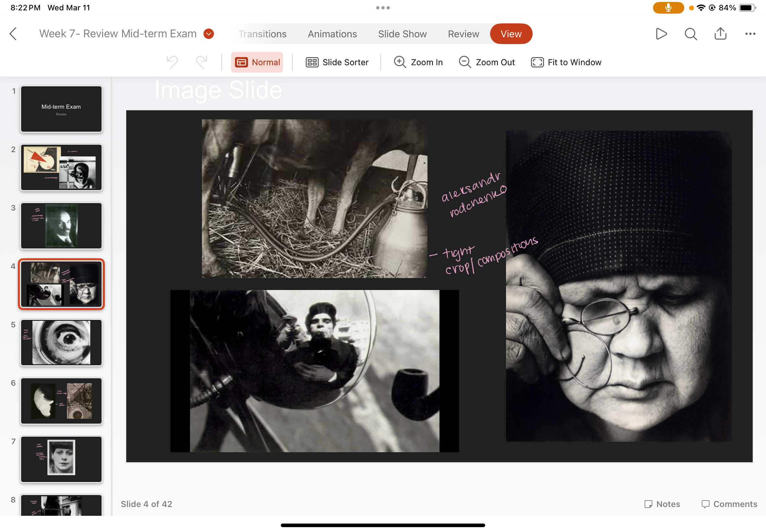Image resolution: width=766 pixels, height=532 pixels.
Task: Switch to Normal view mode
Action: tap(257, 62)
